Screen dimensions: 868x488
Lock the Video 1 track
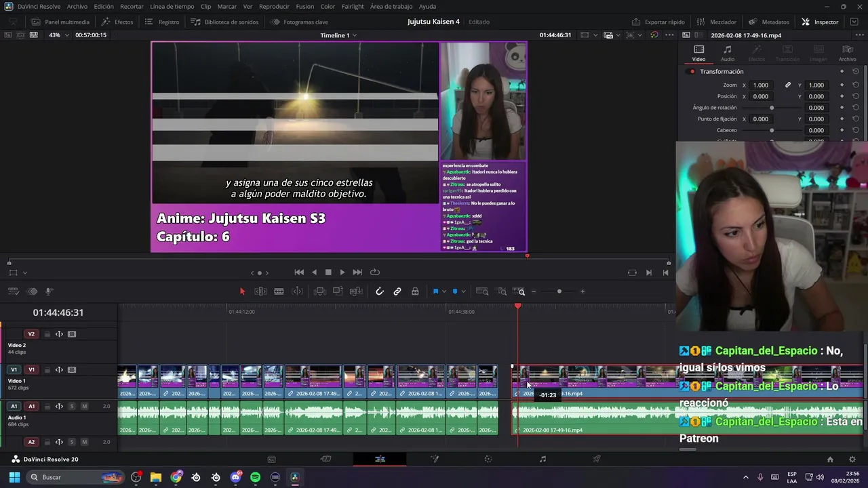[x=47, y=370]
